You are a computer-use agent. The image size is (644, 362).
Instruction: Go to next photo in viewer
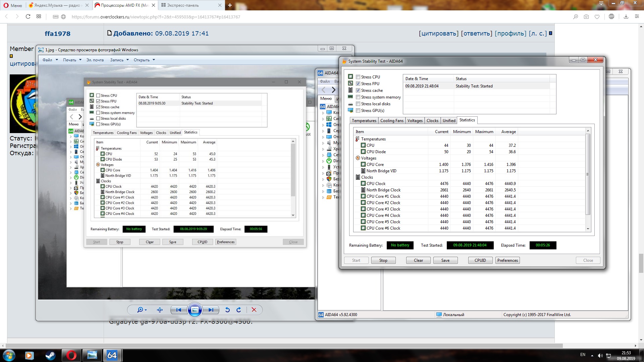pos(211,310)
